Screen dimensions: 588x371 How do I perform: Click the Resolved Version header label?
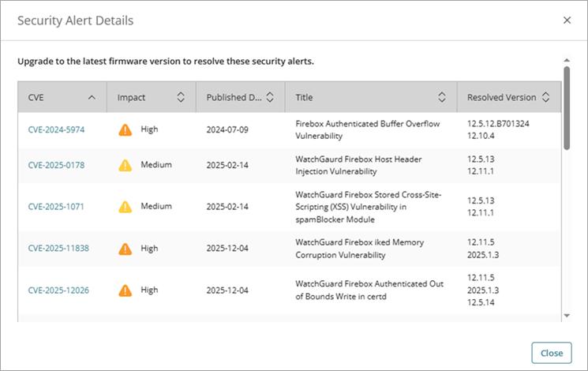point(501,98)
